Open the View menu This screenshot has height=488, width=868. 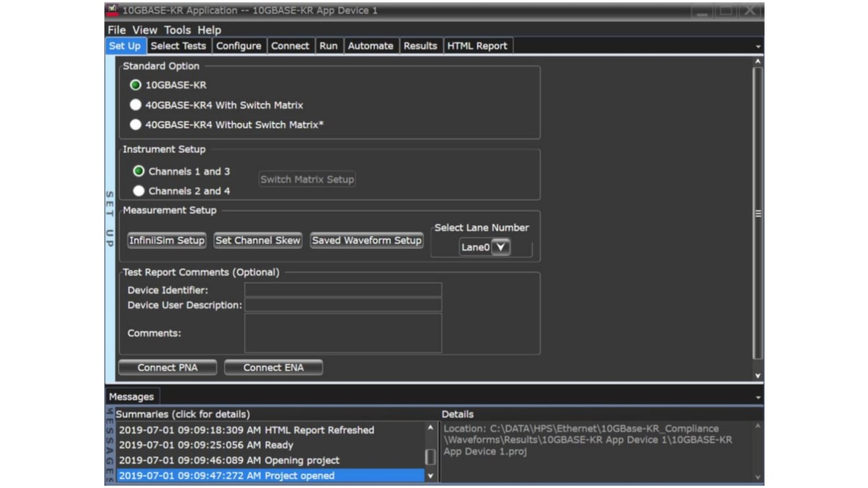145,30
